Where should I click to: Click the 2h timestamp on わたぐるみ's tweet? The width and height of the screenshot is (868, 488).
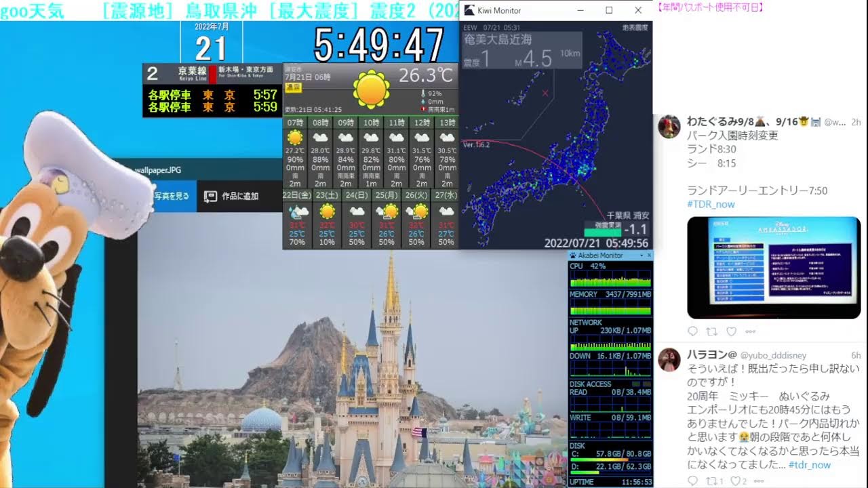856,122
